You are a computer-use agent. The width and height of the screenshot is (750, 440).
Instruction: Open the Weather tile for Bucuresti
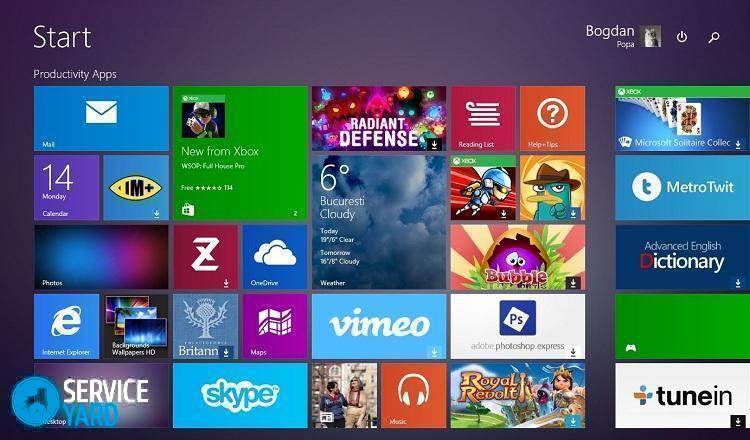coord(379,221)
